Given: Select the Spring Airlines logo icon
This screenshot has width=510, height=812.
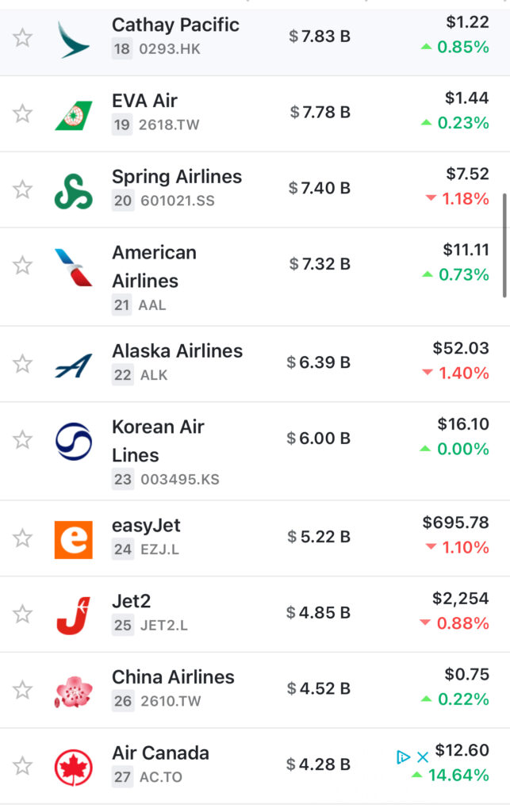Looking at the screenshot, I should 74,191.
